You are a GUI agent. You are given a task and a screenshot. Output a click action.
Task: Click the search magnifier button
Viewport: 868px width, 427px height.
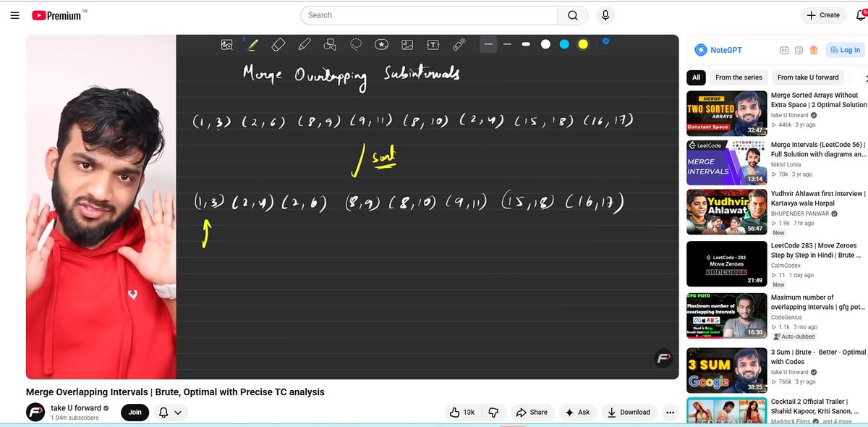click(x=573, y=15)
